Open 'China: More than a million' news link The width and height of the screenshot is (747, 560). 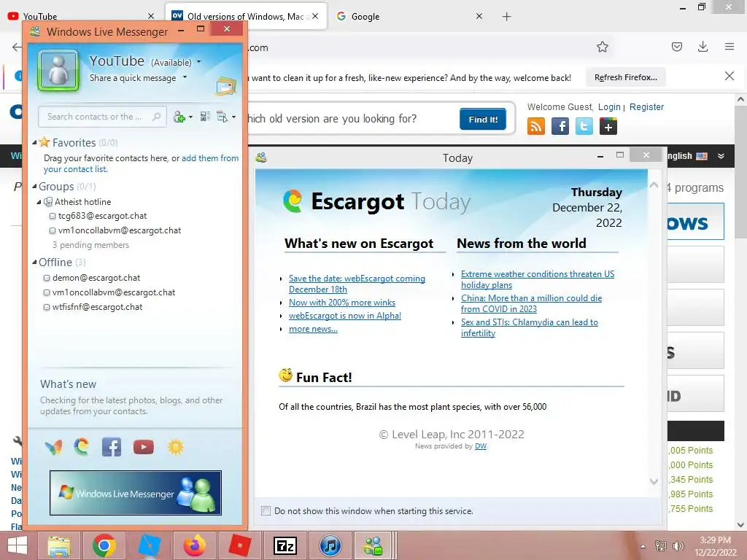pos(531,303)
